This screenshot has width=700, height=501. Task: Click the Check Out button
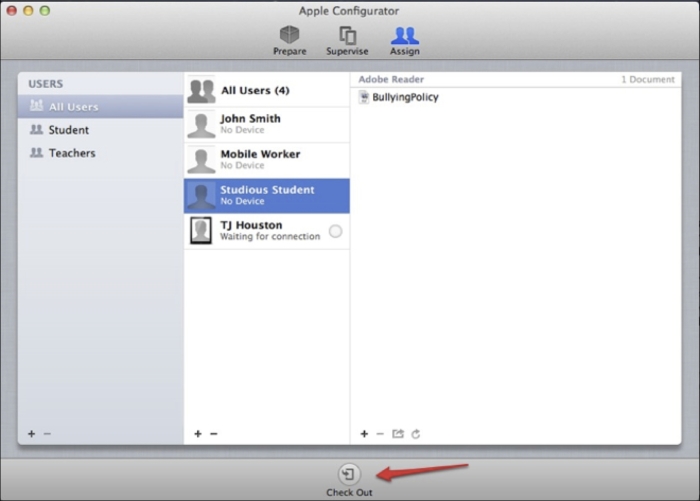[349, 480]
